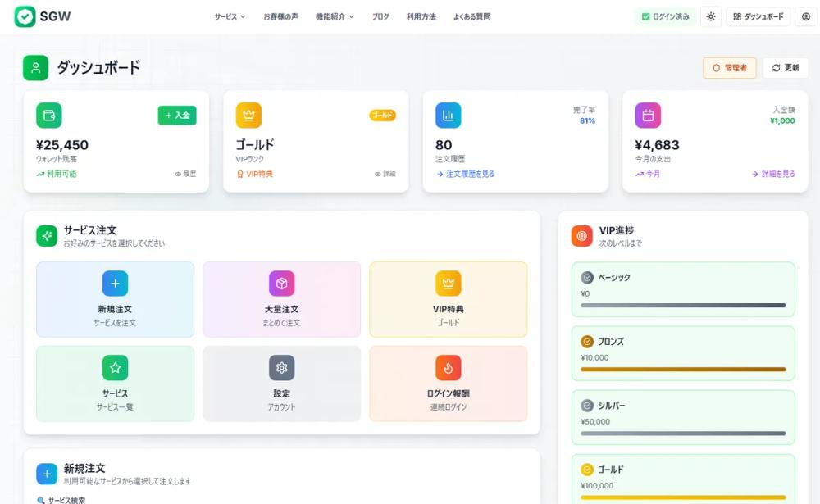This screenshot has height=504, width=820.
Task: Click the ¥4,683 monthly spending value
Action: (x=658, y=145)
